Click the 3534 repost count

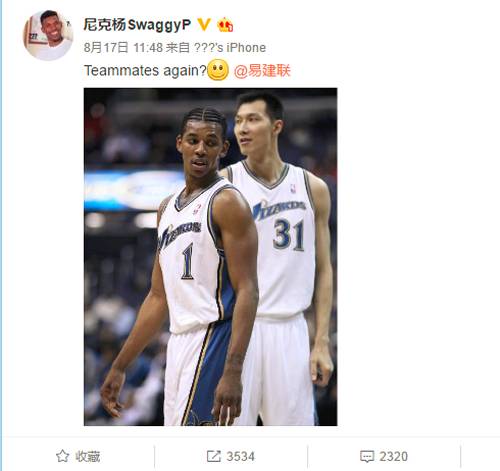click(x=240, y=456)
